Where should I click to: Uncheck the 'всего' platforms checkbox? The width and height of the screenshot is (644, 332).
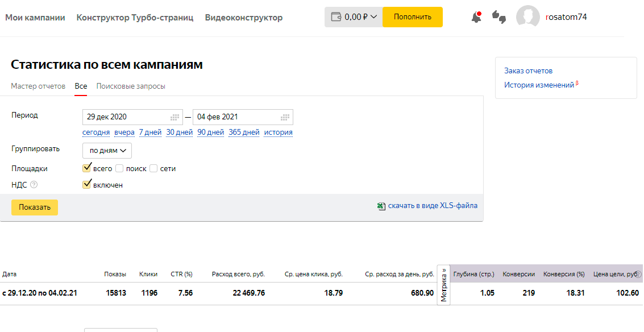[x=87, y=168]
